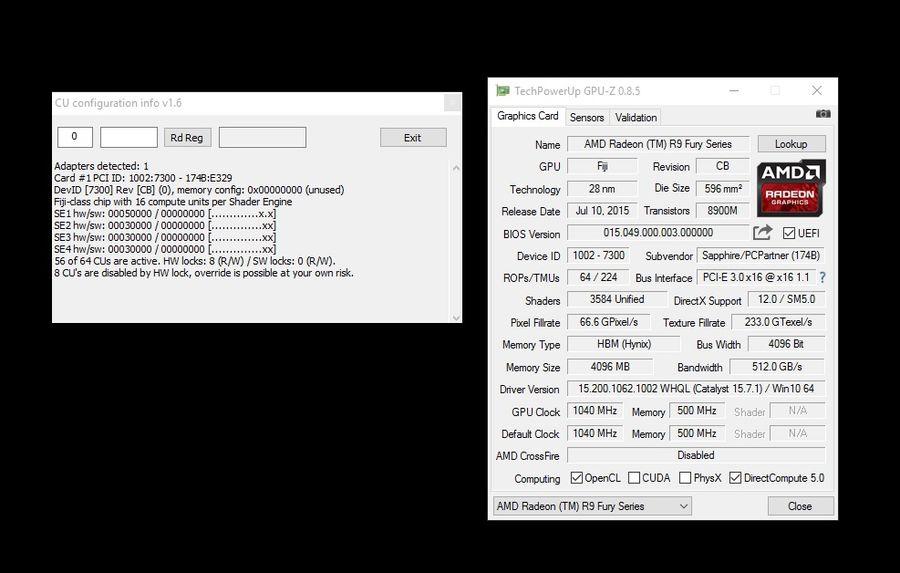The image size is (900, 573).
Task: Click the 'Card #1 PCI ID' line
Action: point(143,178)
